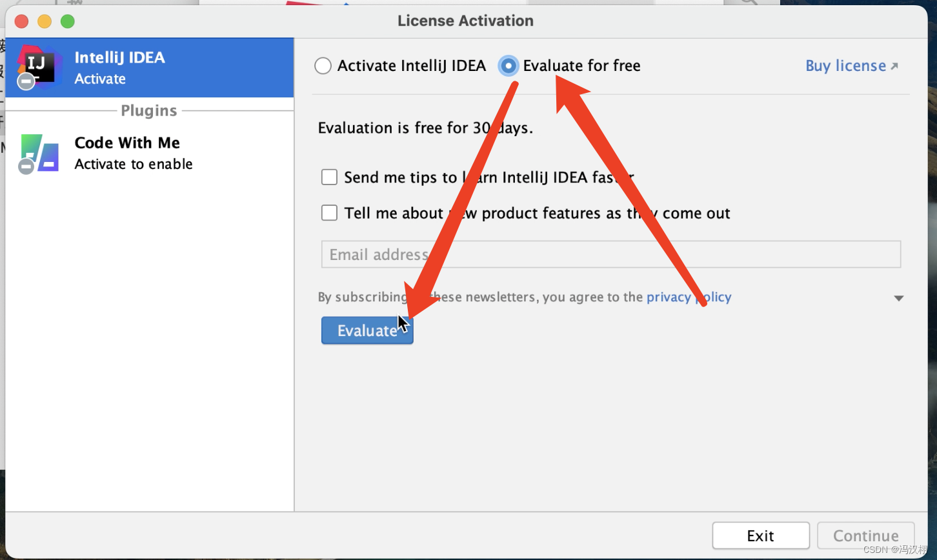Minimize the License Activation window

(45, 21)
